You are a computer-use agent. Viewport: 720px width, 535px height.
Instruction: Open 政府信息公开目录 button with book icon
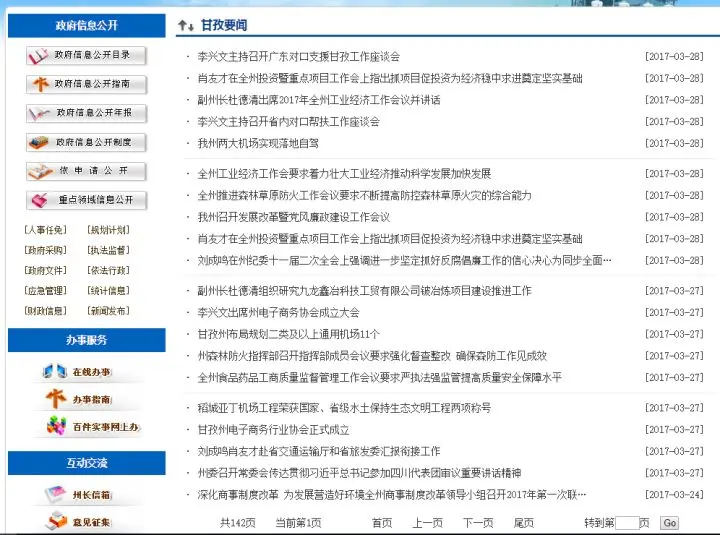pos(86,56)
